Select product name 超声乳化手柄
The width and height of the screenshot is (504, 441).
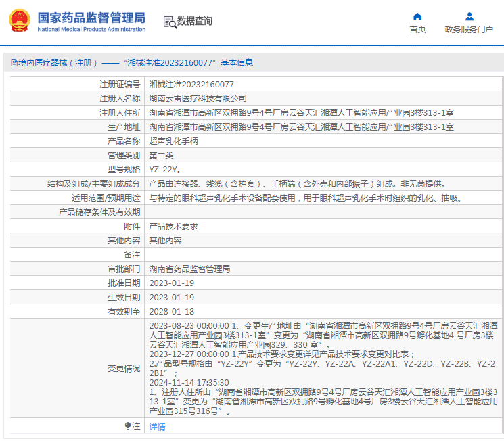[x=173, y=141]
